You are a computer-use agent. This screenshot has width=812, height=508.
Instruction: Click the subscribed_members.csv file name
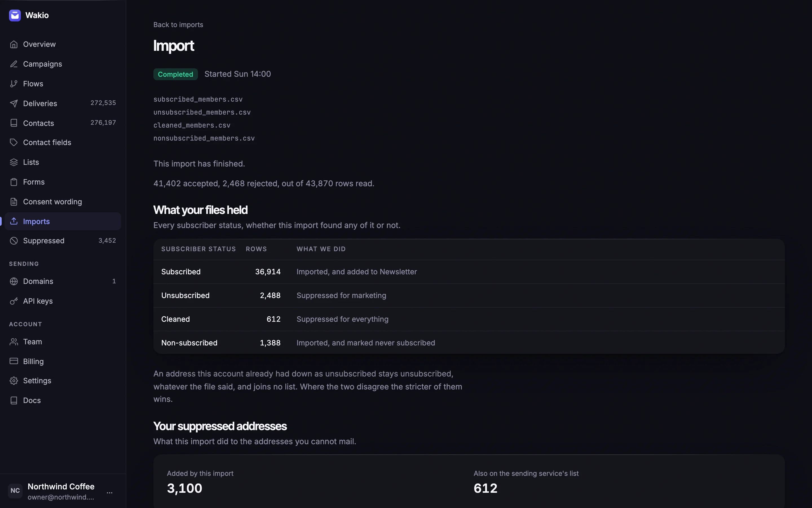tap(198, 99)
